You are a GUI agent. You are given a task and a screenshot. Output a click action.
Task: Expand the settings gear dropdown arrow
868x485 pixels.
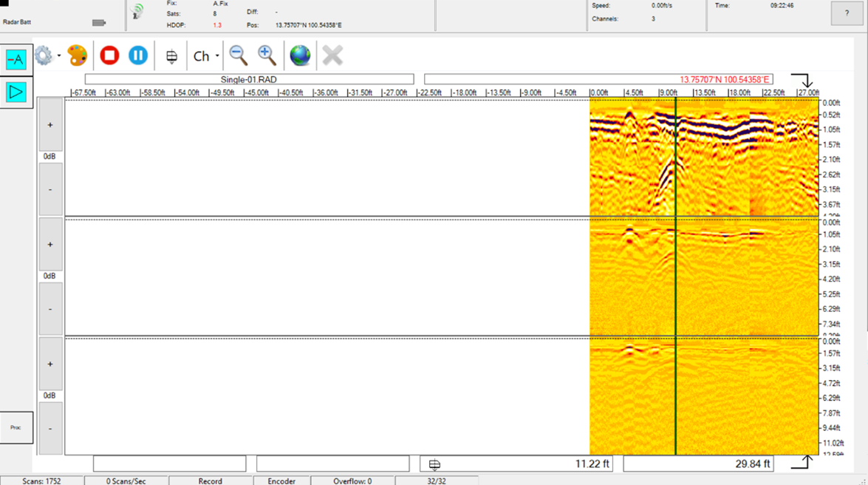(x=59, y=56)
